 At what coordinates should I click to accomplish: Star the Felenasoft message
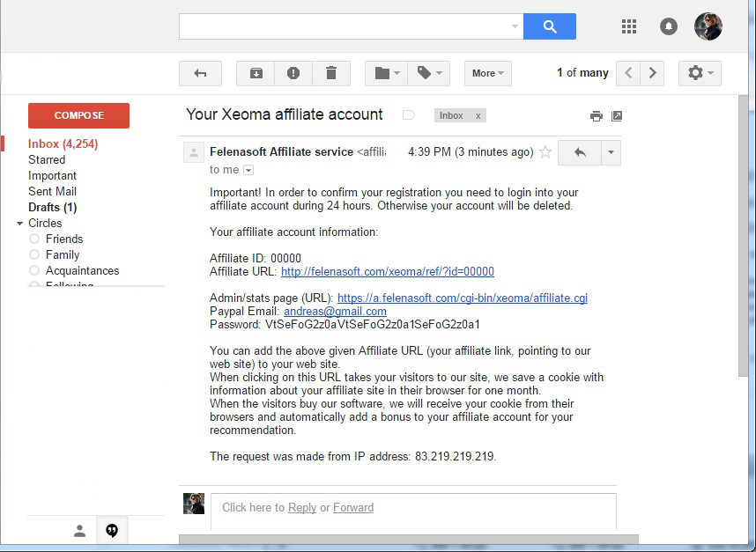pos(545,152)
